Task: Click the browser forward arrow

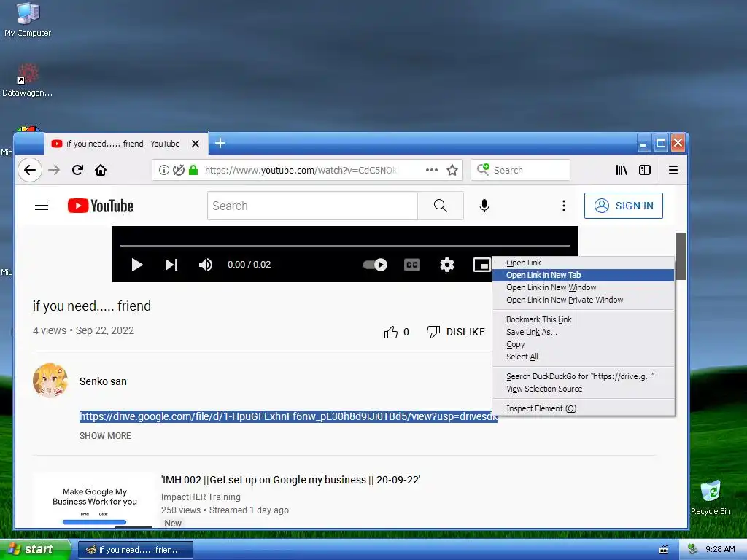Action: (x=54, y=170)
